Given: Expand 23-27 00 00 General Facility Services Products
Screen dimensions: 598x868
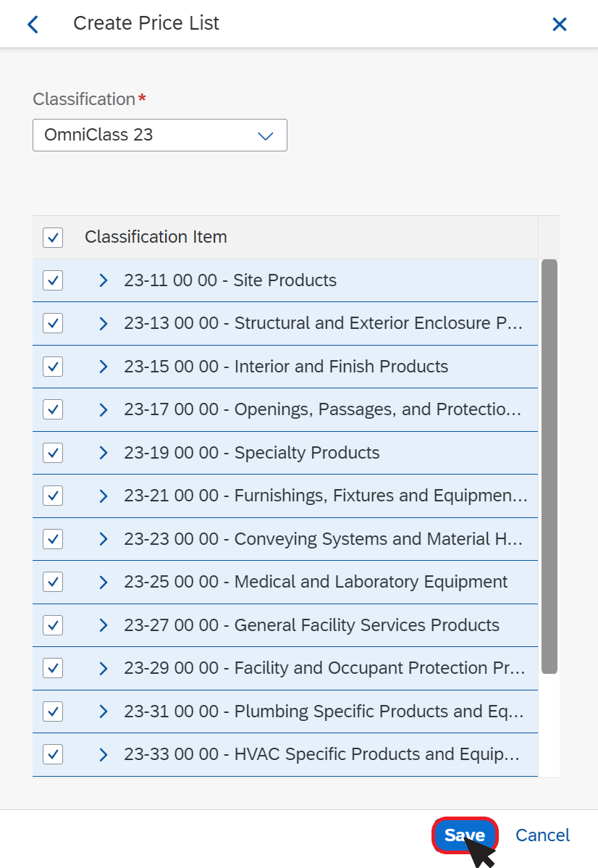Looking at the screenshot, I should pos(104,625).
